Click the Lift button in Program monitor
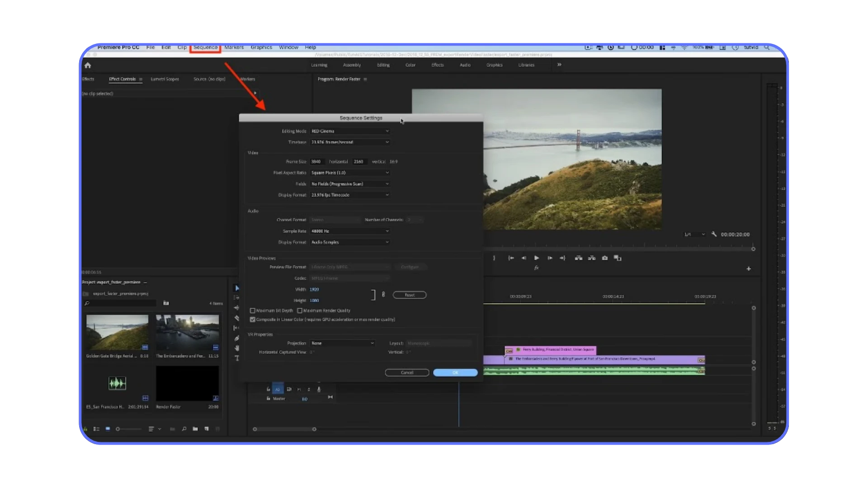 [x=578, y=258]
